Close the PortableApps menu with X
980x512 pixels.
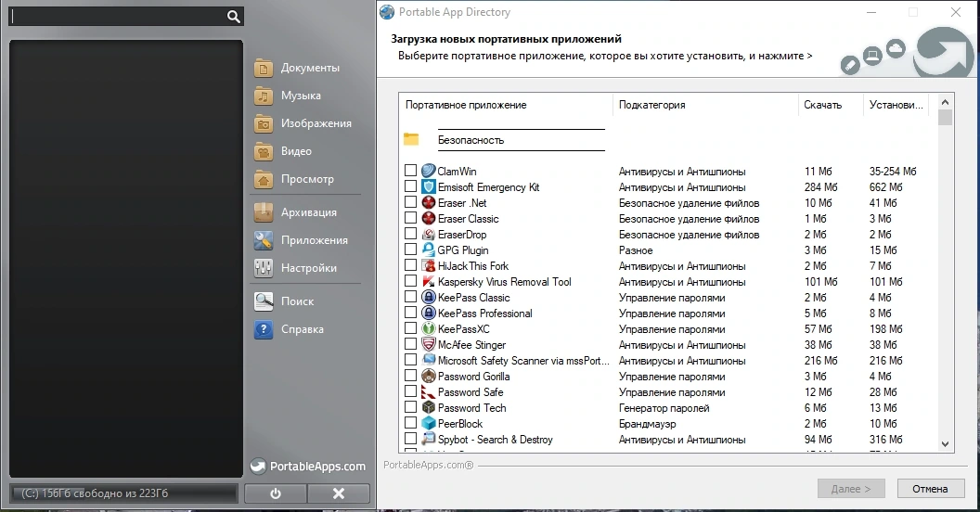[x=338, y=493]
